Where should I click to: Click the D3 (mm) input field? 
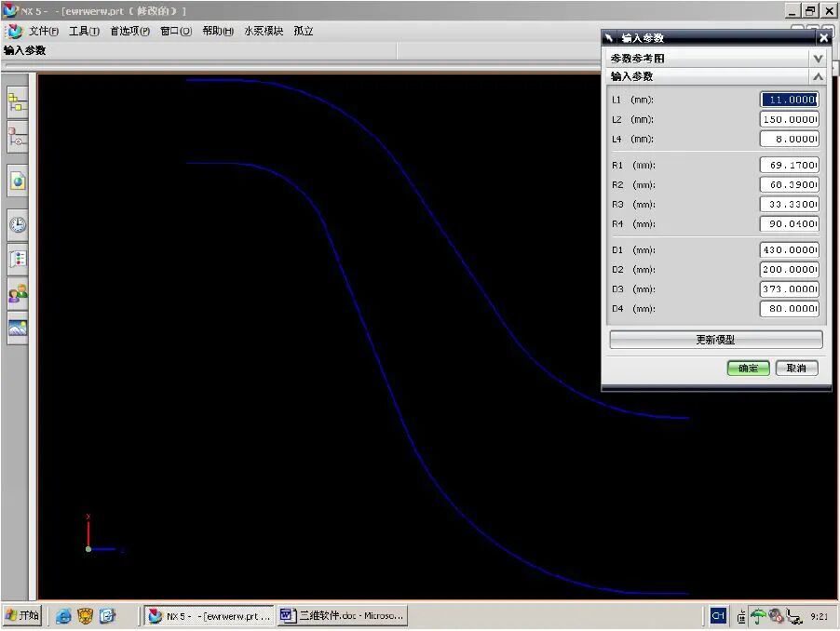point(790,289)
